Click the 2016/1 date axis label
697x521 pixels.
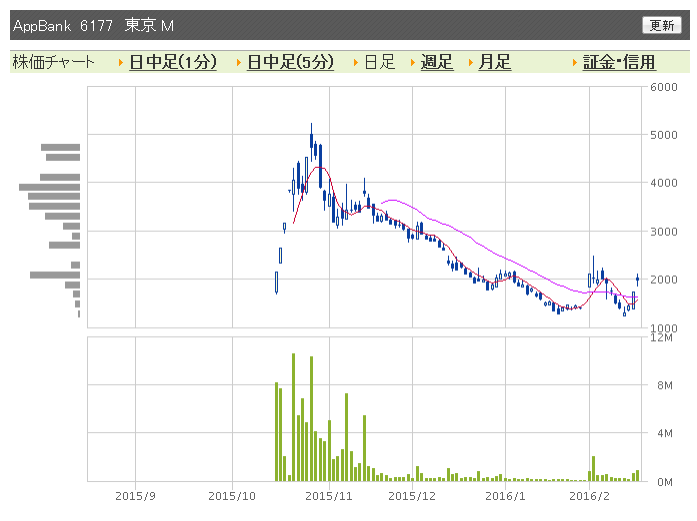point(505,496)
